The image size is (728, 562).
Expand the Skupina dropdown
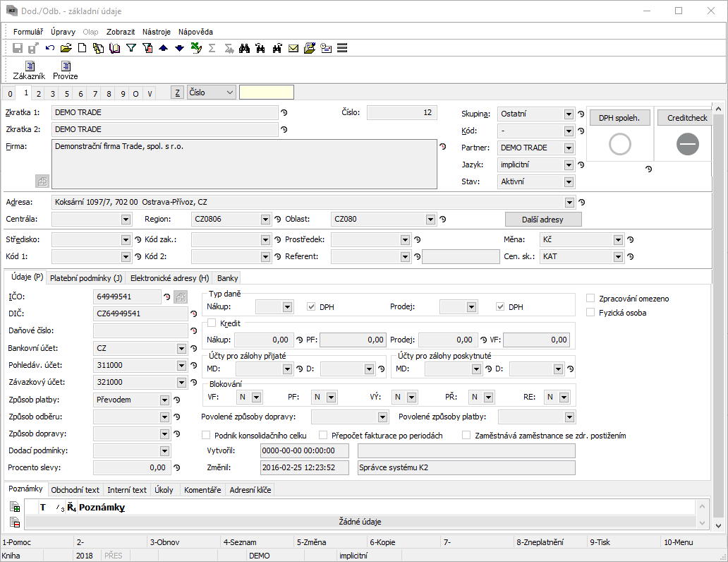click(569, 114)
